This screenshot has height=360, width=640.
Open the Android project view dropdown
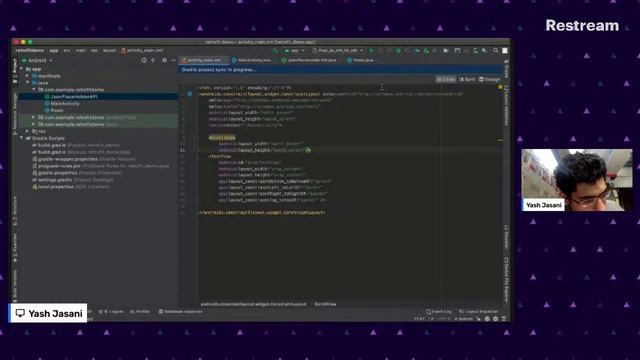[38, 60]
